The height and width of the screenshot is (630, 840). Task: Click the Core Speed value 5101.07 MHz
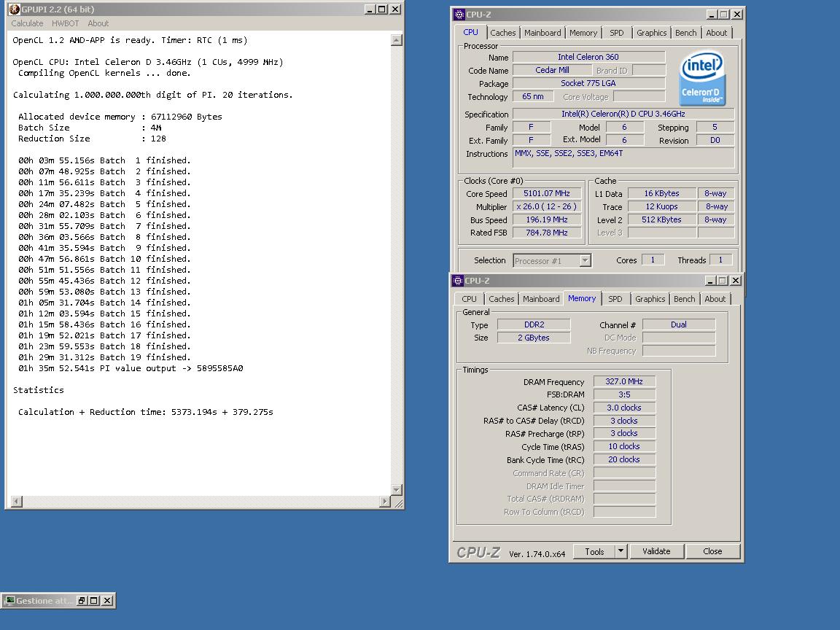[546, 193]
